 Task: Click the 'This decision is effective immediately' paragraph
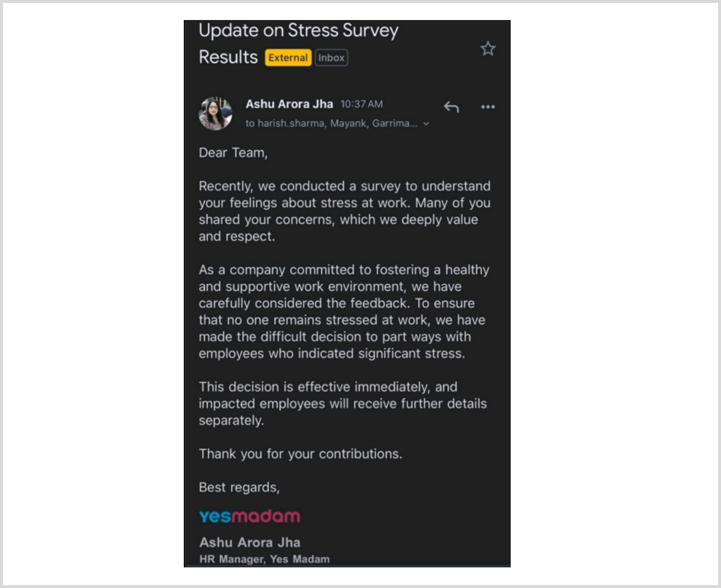coord(343,403)
